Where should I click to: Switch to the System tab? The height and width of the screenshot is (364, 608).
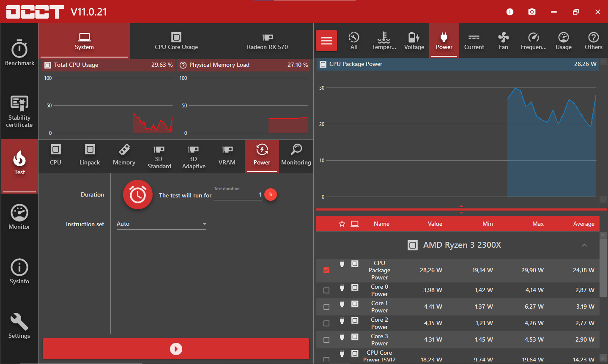pyautogui.click(x=84, y=41)
